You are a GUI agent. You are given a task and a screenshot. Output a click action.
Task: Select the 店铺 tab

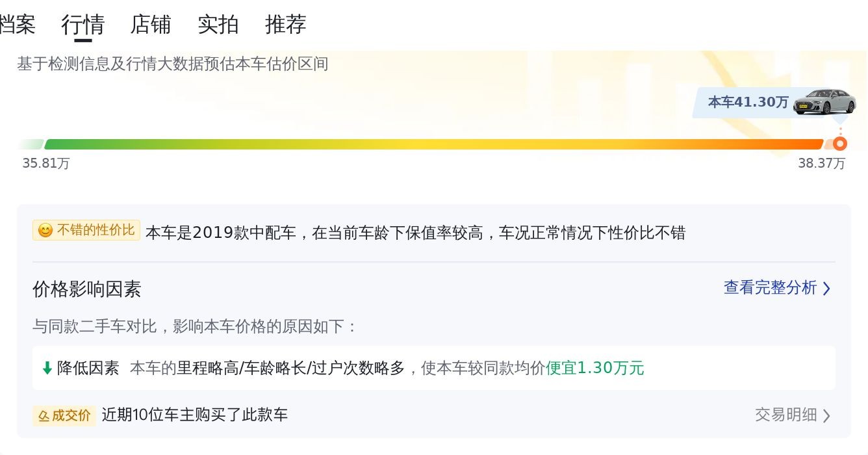tap(150, 25)
